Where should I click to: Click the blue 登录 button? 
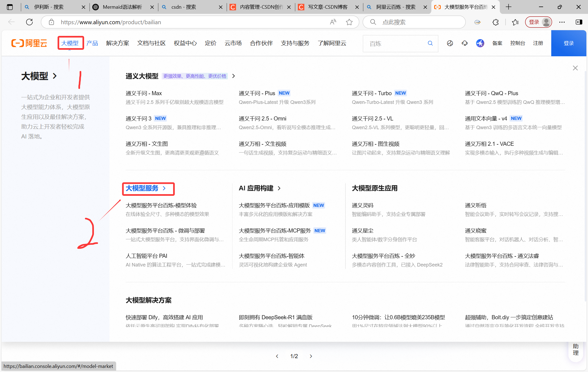point(569,43)
